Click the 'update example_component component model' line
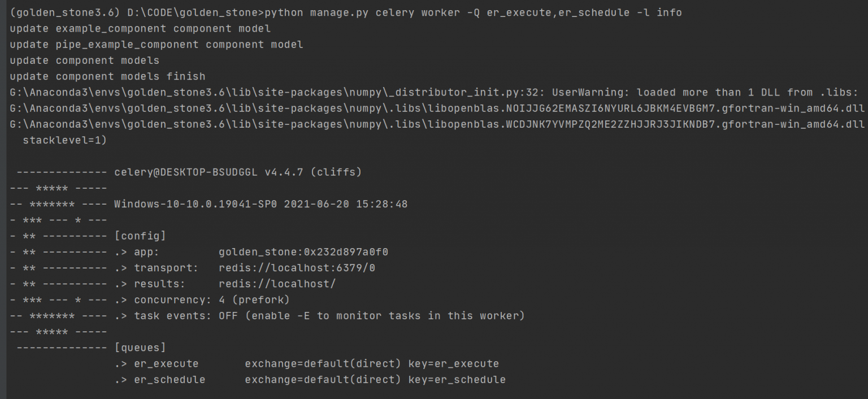 tap(140, 28)
